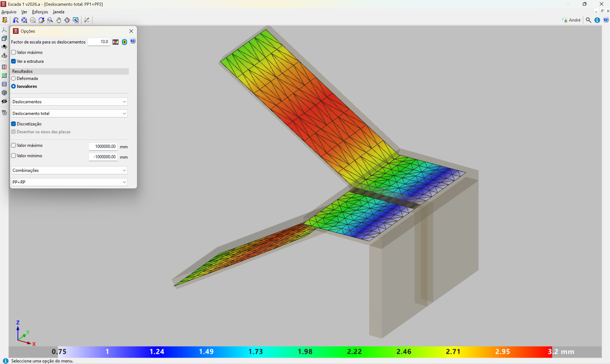This screenshot has width=610, height=364.
Task: Select the pan hand tool
Action: click(x=58, y=20)
